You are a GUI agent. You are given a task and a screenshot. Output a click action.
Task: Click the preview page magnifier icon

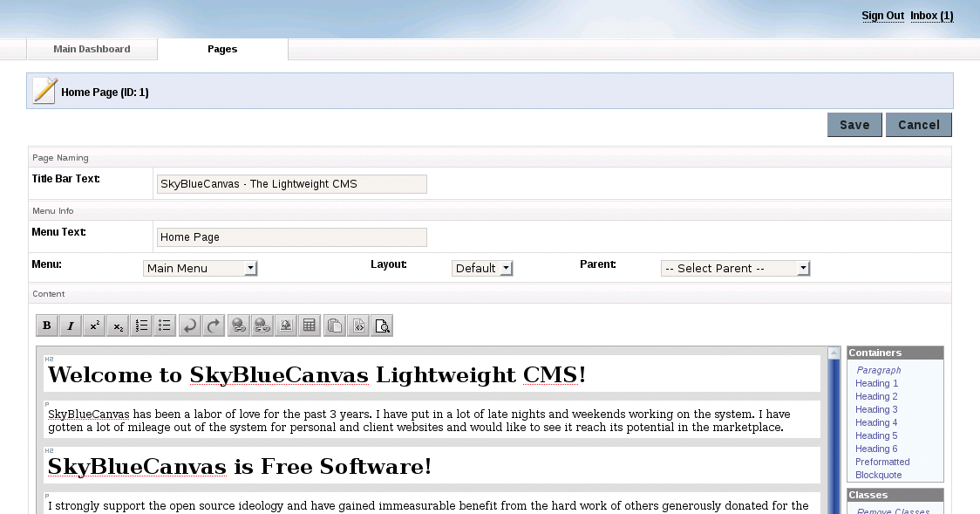pyautogui.click(x=382, y=326)
